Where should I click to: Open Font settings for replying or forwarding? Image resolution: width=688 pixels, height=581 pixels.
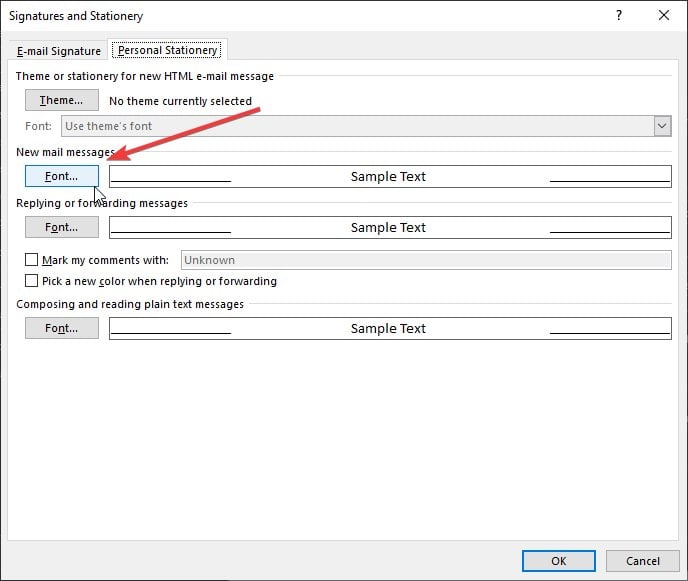pos(61,227)
